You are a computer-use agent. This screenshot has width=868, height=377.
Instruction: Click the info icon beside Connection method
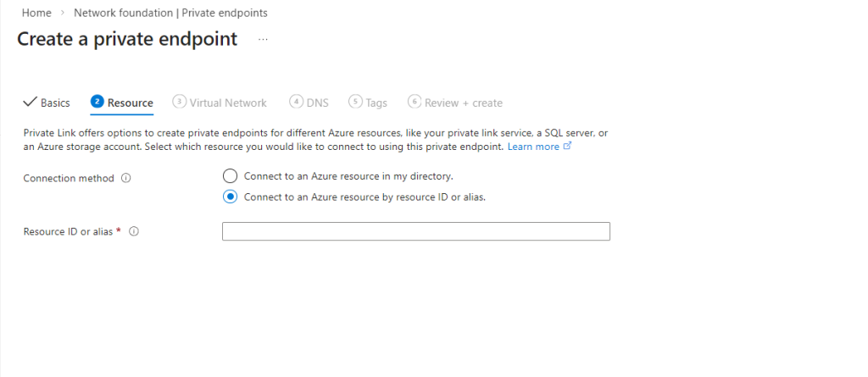point(126,179)
